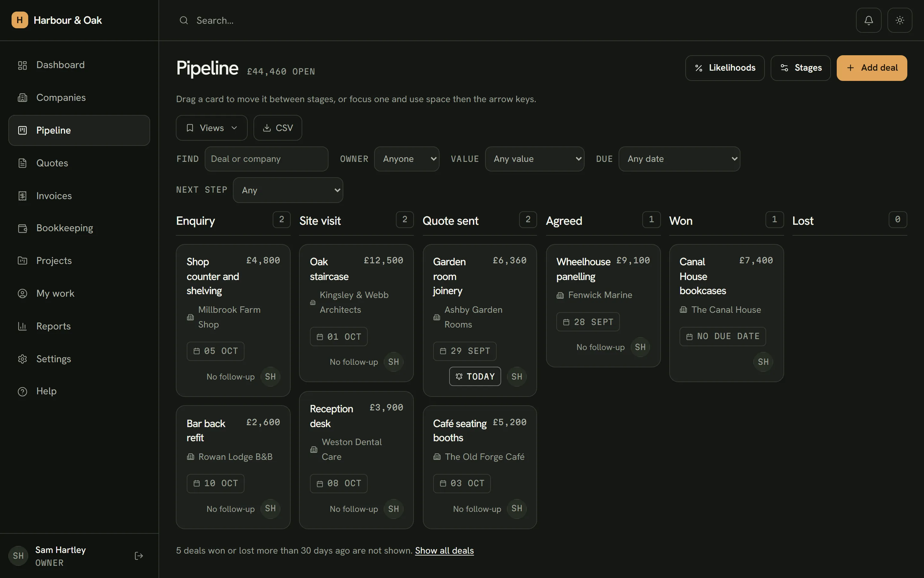This screenshot has width=924, height=578.
Task: Open the Stages settings button
Action: point(800,68)
